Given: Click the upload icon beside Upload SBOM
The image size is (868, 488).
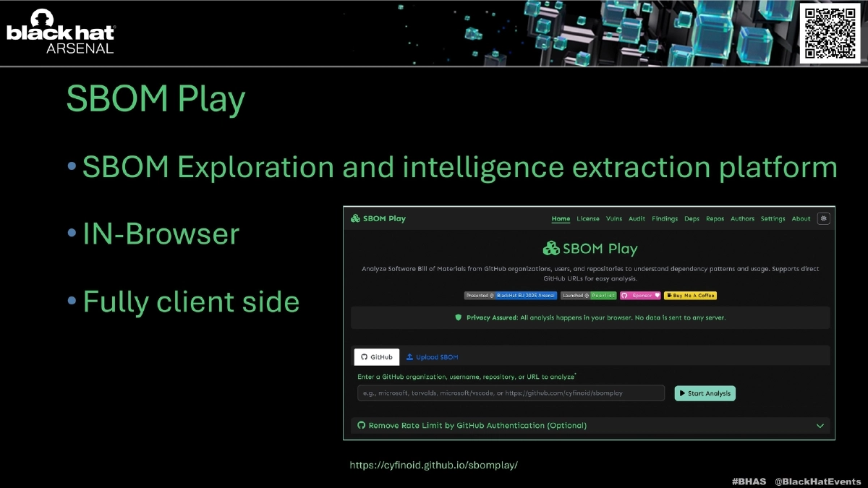Looking at the screenshot, I should point(409,357).
